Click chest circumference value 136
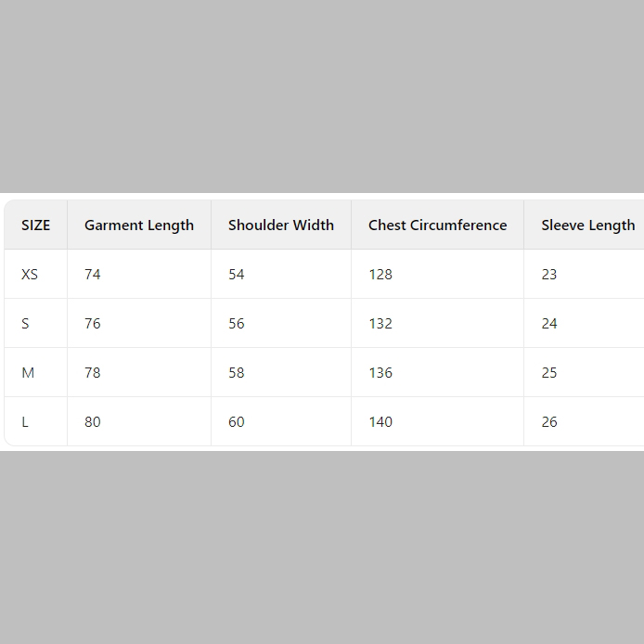The image size is (644, 644). [380, 372]
